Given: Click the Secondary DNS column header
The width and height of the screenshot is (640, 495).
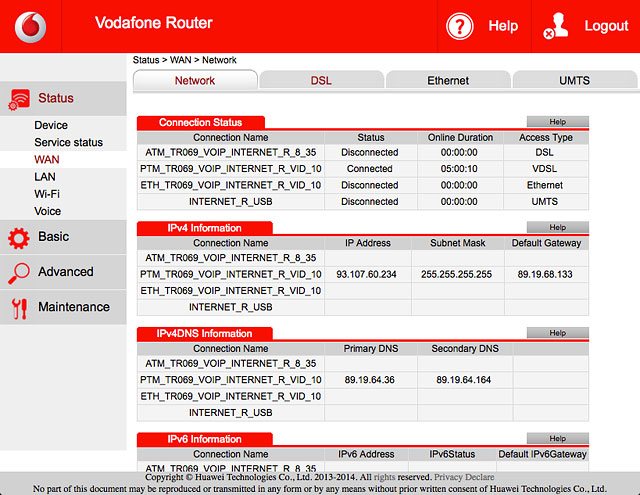Looking at the screenshot, I should 465,348.
